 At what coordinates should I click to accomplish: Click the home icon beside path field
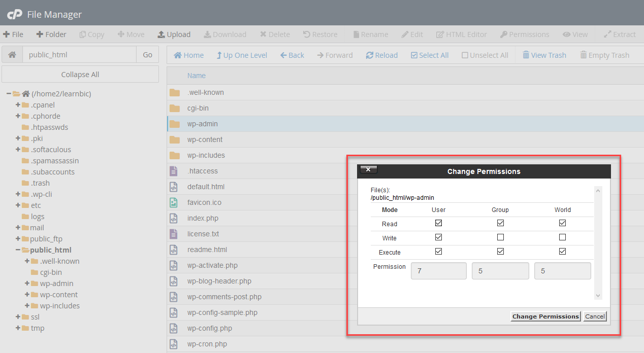tap(12, 55)
